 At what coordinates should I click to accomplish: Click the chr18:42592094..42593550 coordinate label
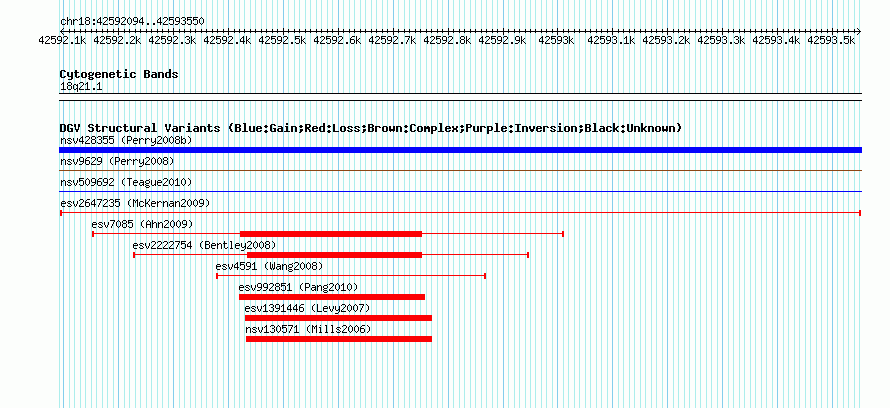tap(132, 21)
